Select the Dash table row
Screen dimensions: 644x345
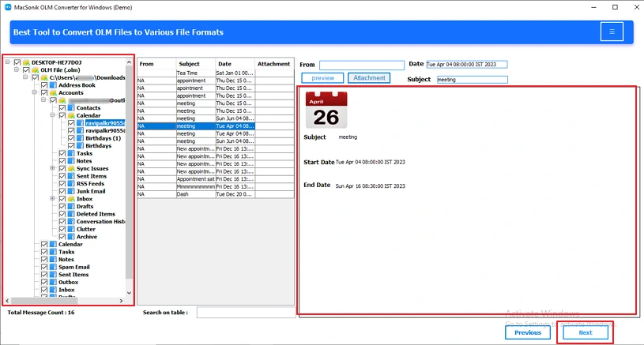click(216, 194)
